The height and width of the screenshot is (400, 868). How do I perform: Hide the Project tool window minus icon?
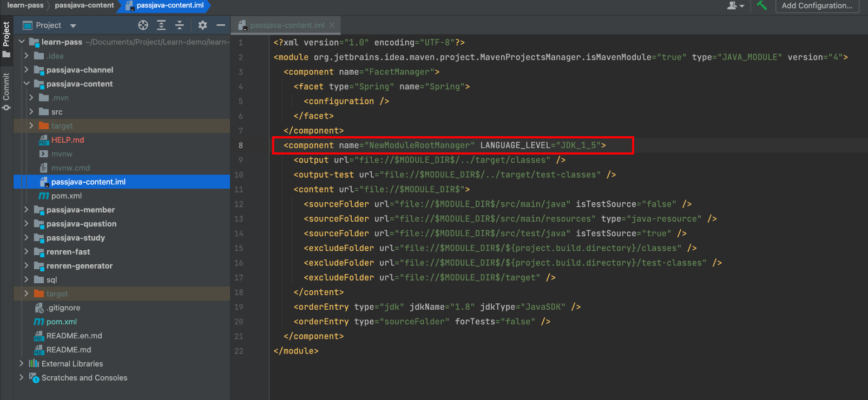coord(220,25)
